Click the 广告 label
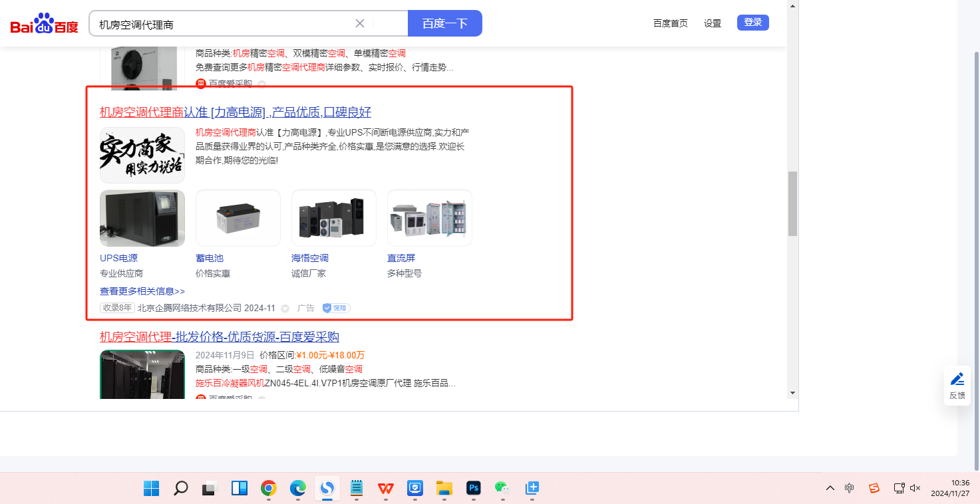This screenshot has height=504, width=980. pyautogui.click(x=306, y=308)
